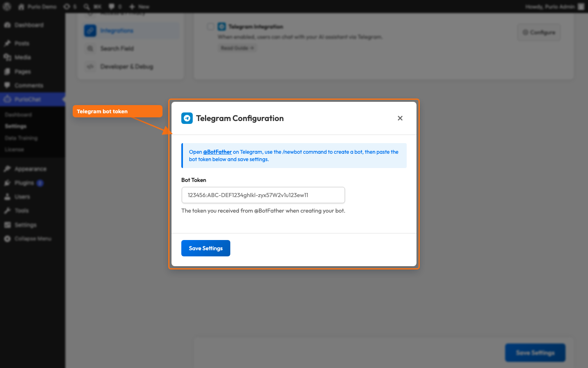This screenshot has height=368, width=588.
Task: Focus the Bot Token input field
Action: click(263, 195)
